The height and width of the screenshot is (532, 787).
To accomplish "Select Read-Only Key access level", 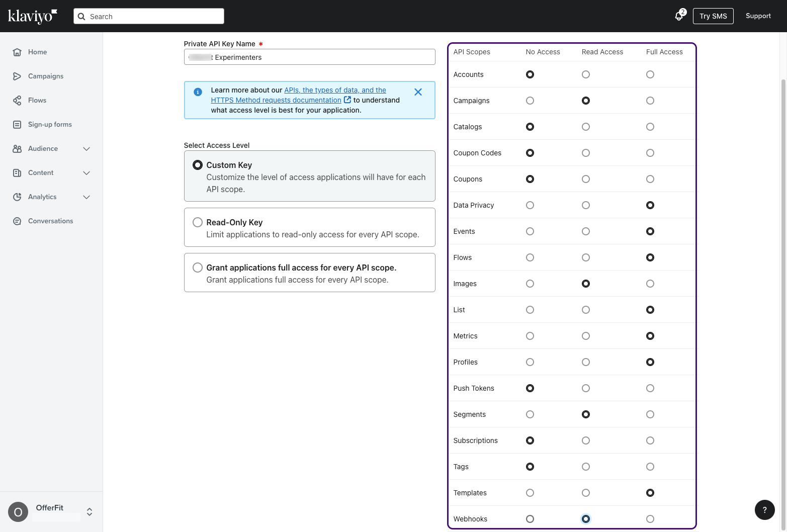I will pos(197,222).
